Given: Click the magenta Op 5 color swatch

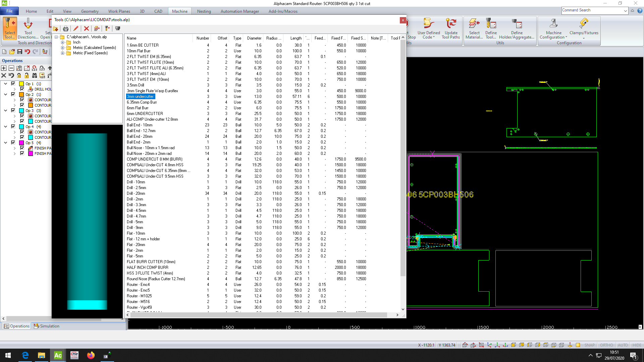Looking at the screenshot, I should (22, 143).
